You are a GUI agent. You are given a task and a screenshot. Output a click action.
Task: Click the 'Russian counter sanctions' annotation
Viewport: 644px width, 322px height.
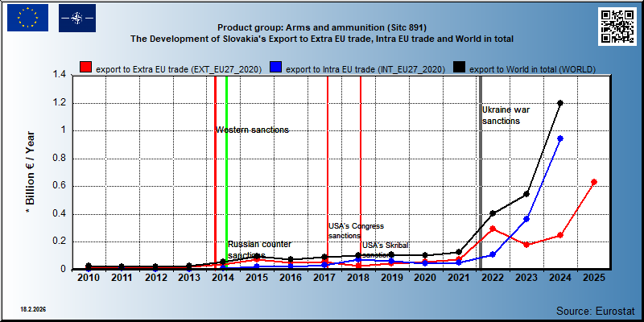point(259,250)
